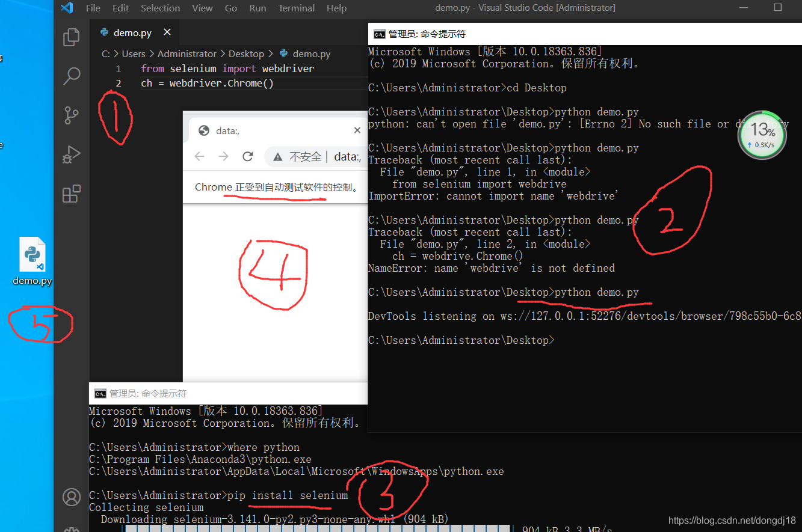
Task: Select the demo.py editor tab
Action: 134,32
